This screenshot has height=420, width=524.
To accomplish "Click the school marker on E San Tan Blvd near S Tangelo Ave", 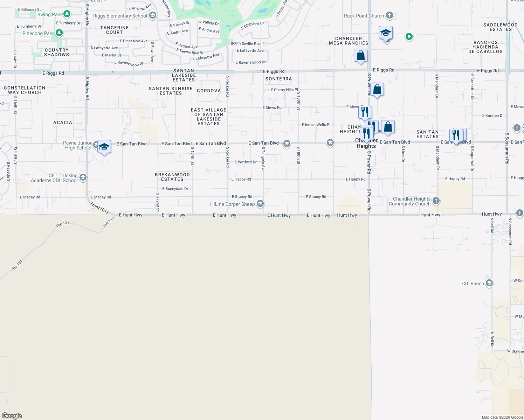I will (287, 144).
